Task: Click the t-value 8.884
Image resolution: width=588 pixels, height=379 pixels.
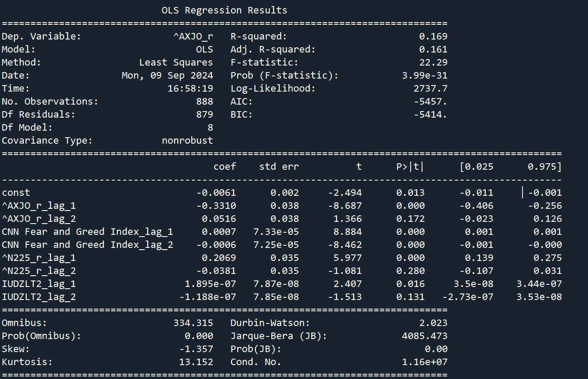Action: [x=347, y=232]
